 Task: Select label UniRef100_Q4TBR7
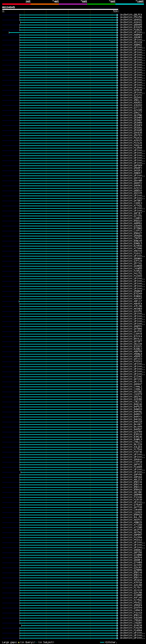tap(131, 201)
